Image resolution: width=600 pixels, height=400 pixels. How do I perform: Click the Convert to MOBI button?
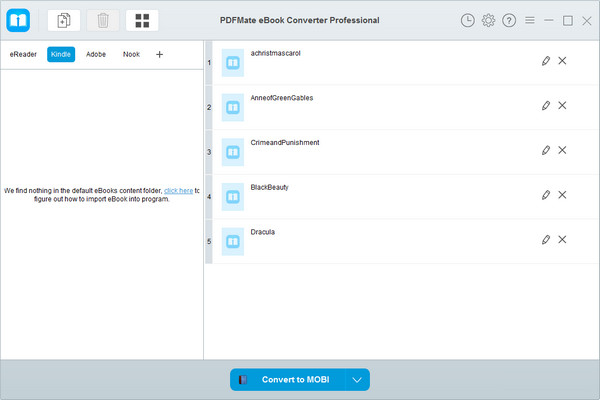[289, 380]
